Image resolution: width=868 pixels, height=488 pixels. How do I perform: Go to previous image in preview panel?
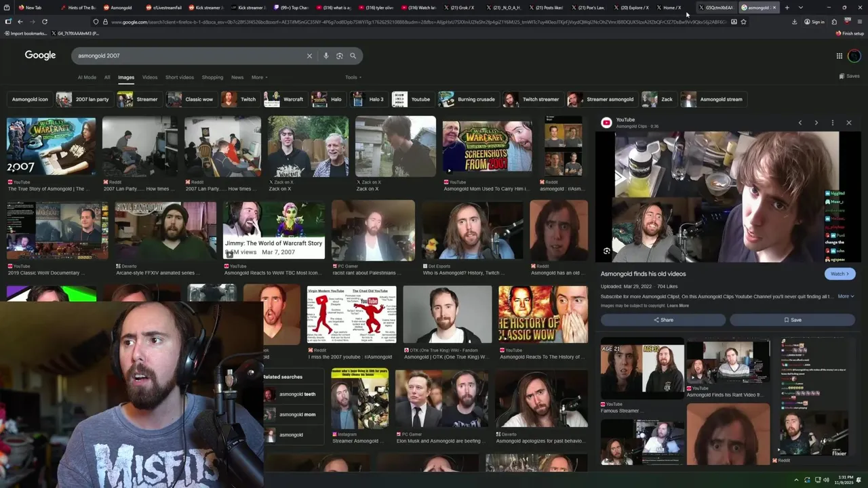[x=800, y=123]
